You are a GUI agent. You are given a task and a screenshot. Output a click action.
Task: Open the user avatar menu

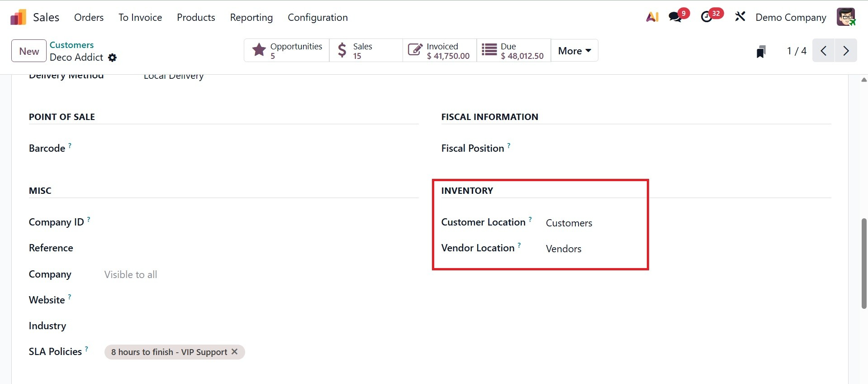coord(845,17)
